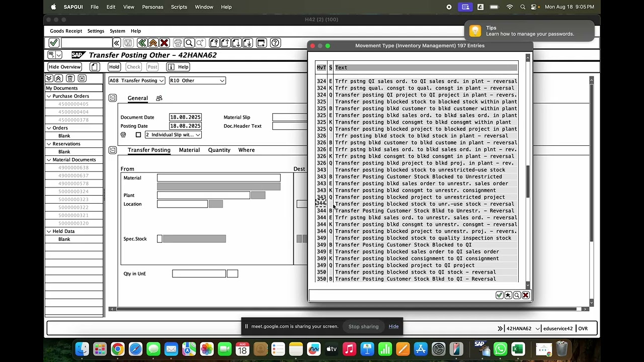This screenshot has width=644, height=362.
Task: Click in the Material input field under From
Action: point(219,178)
